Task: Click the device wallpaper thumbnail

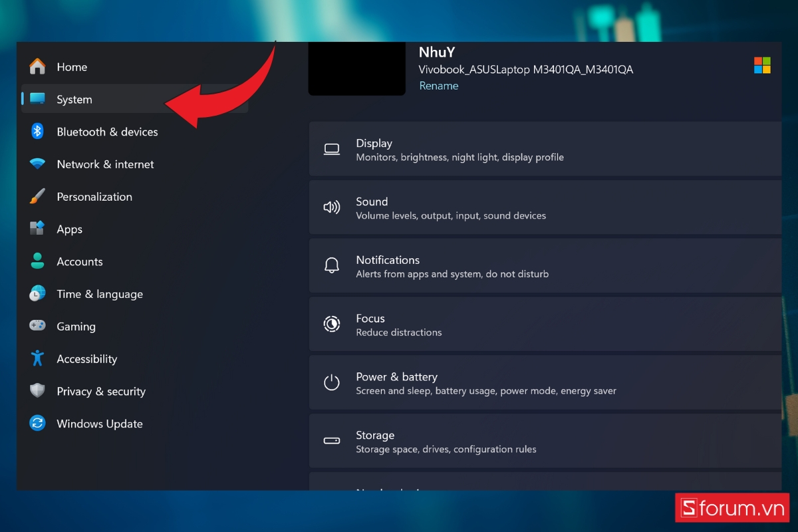Action: pos(357,68)
